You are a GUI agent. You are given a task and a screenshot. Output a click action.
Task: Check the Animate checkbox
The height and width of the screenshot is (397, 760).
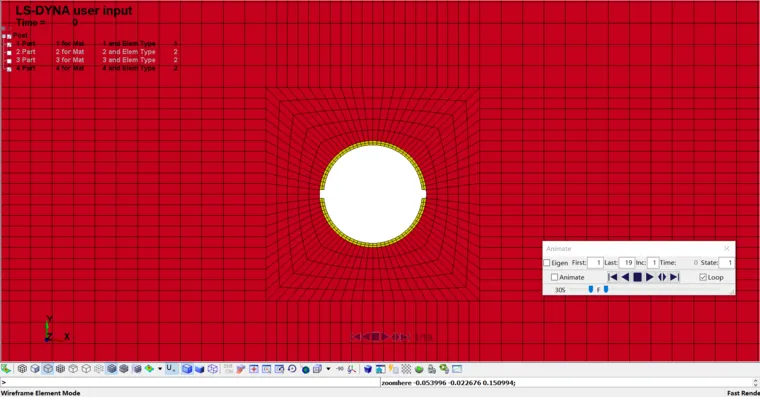click(x=554, y=277)
